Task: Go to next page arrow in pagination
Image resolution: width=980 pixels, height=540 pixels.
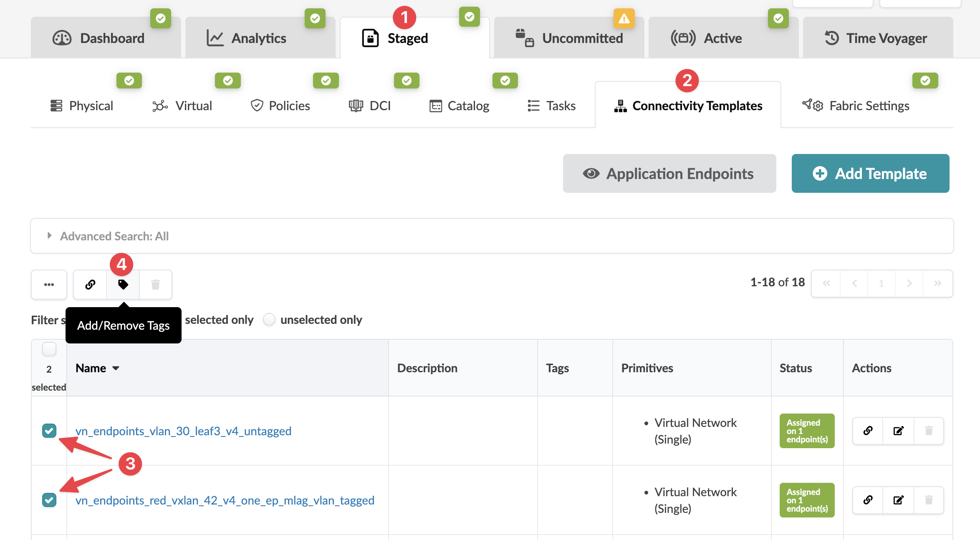Action: (x=909, y=283)
